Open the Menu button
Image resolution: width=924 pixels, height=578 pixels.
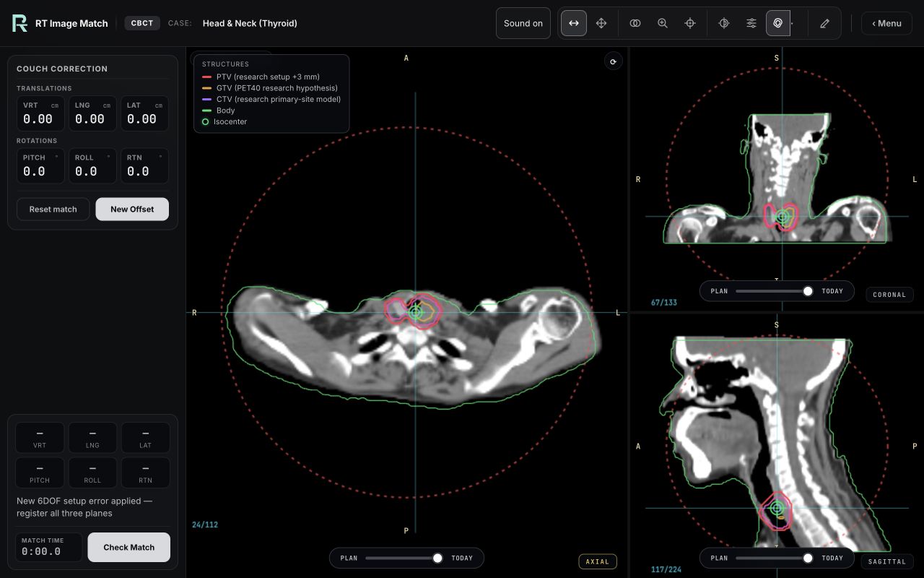pos(886,23)
